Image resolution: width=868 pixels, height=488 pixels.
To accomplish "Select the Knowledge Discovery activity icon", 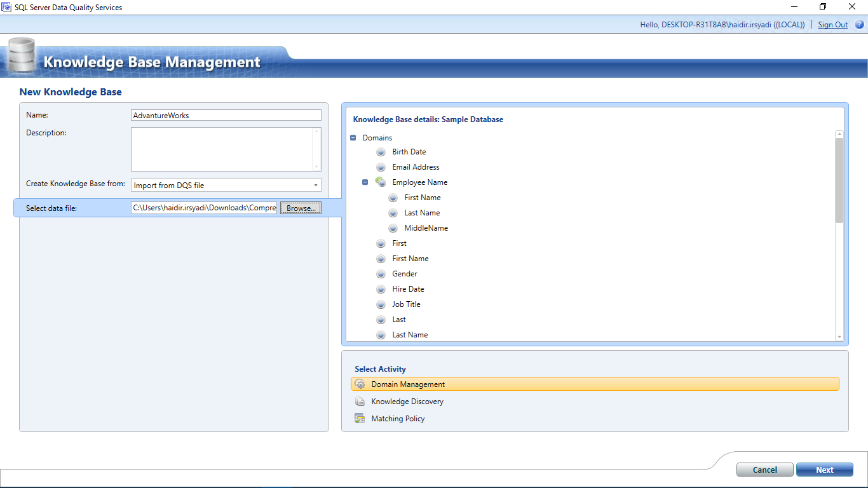I will [360, 401].
